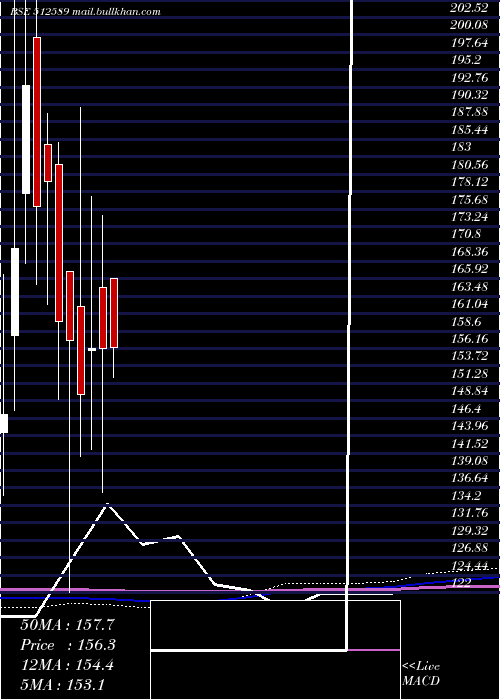Click the 143.96 price label
The image size is (500, 700).
(x=469, y=425)
